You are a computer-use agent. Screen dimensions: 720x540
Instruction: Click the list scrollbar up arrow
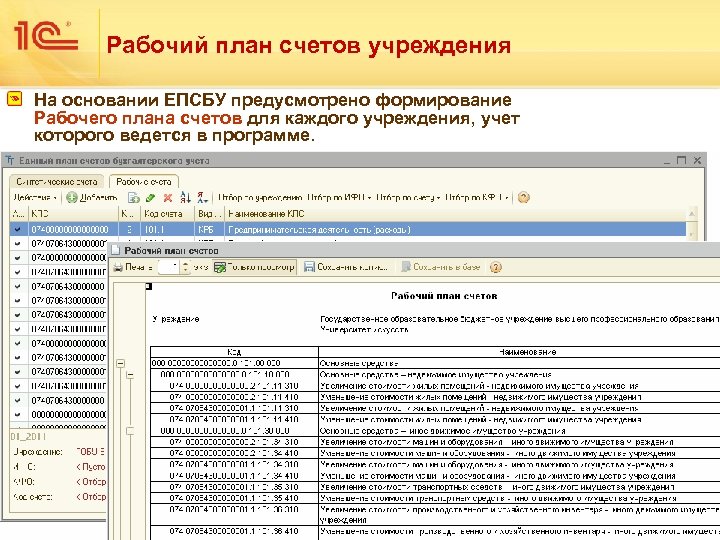click(x=692, y=214)
